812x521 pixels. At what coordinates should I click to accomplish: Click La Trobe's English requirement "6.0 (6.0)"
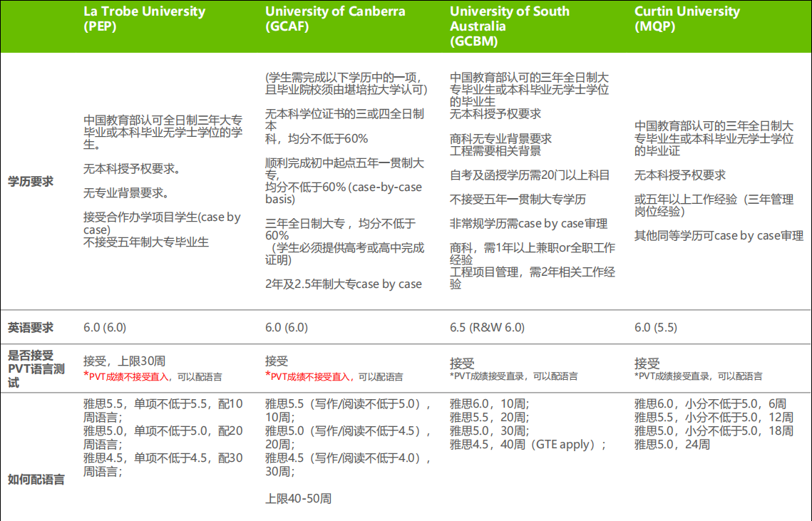pyautogui.click(x=105, y=327)
